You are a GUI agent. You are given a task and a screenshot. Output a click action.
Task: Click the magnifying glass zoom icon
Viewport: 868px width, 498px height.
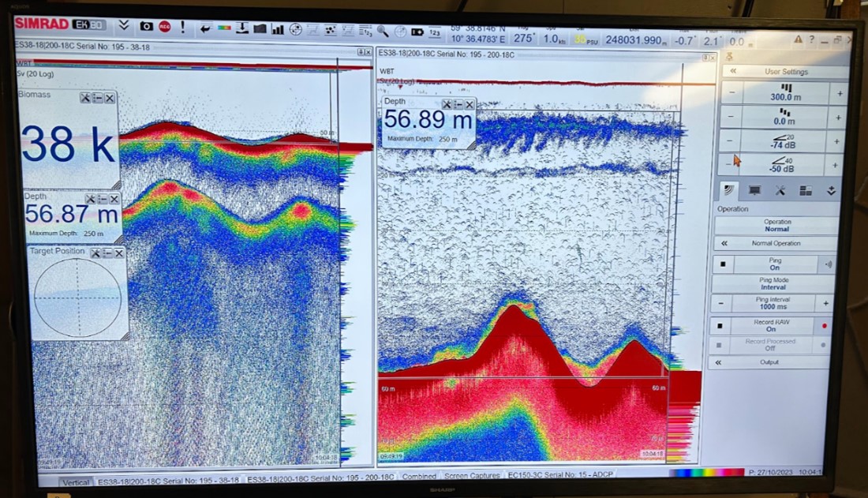(x=383, y=32)
